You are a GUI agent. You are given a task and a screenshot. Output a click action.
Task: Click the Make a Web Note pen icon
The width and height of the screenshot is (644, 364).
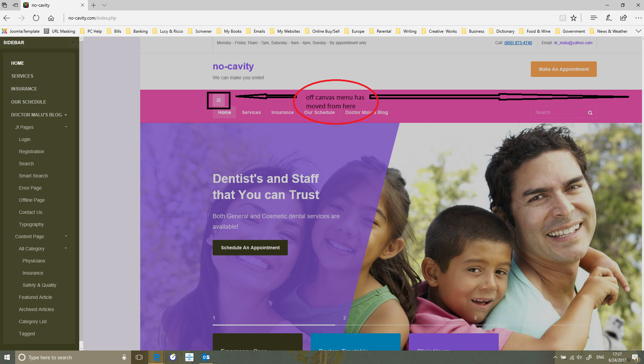pos(609,18)
